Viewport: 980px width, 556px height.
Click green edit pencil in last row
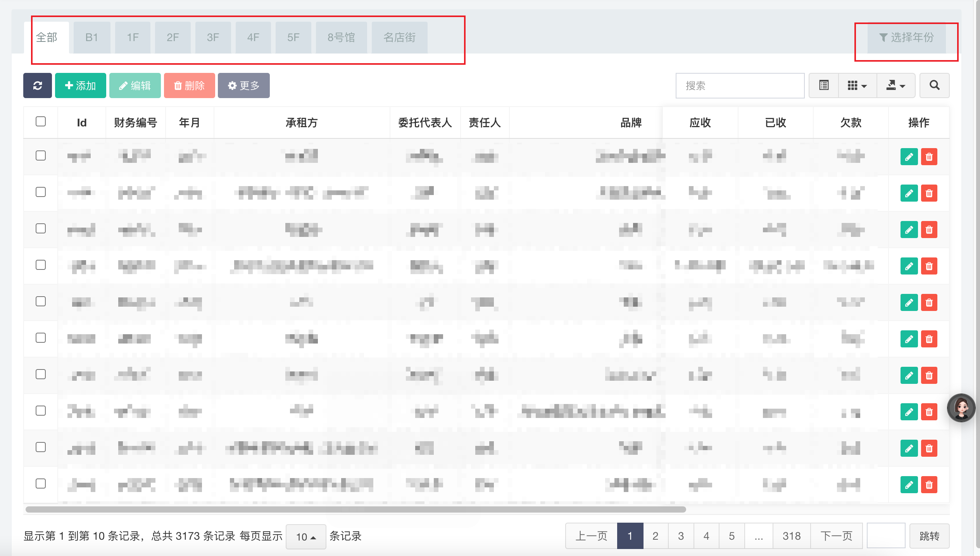(909, 485)
